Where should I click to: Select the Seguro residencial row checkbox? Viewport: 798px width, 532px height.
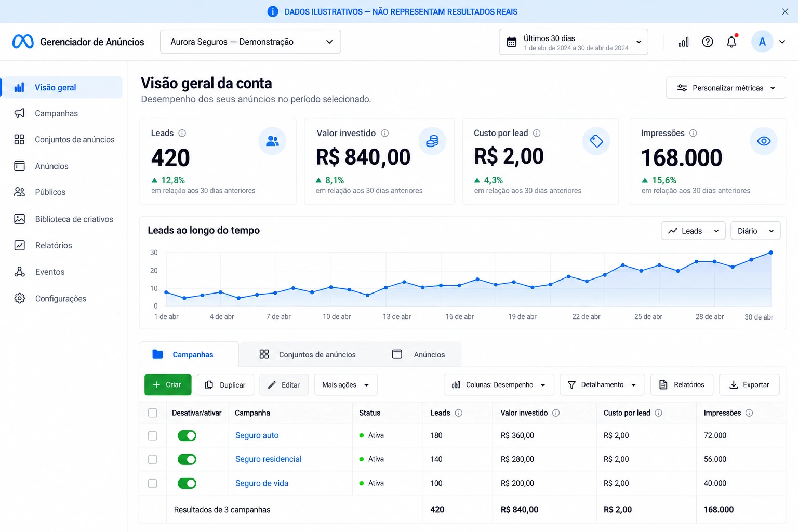tap(153, 460)
